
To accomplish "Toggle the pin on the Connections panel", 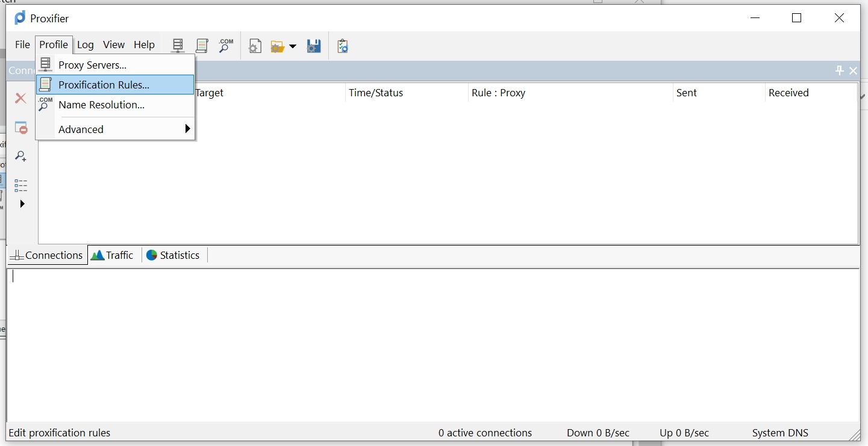I will [x=840, y=71].
